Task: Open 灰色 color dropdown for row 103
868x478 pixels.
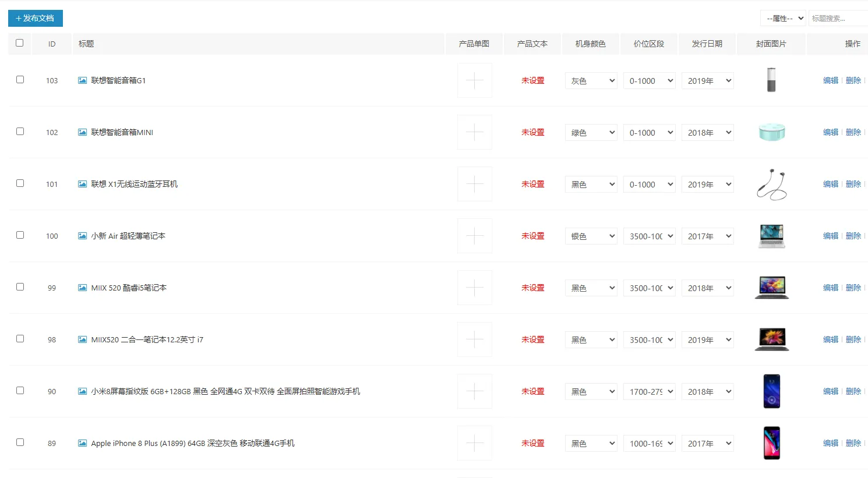Action: (591, 81)
